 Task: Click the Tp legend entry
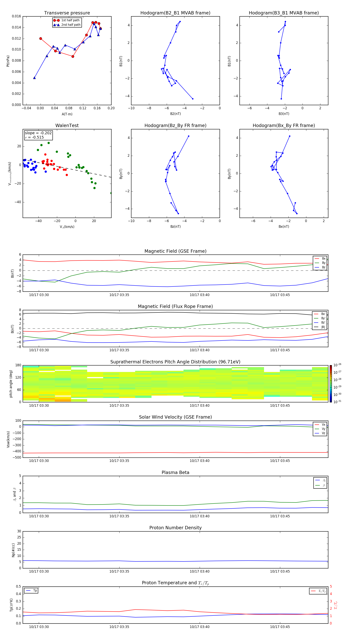point(31,591)
